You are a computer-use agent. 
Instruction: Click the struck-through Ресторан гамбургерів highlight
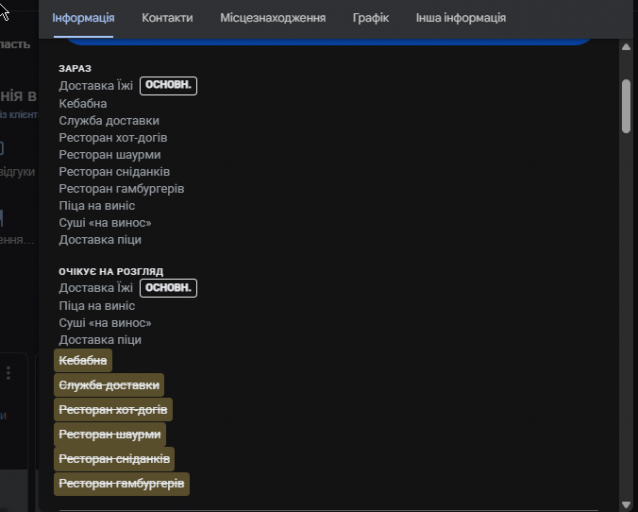coord(122,484)
